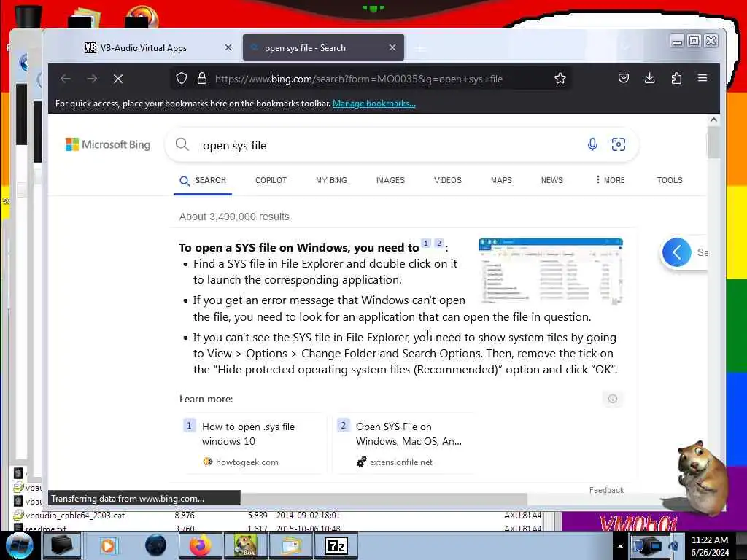Click the Manage bookmarks link
The height and width of the screenshot is (560, 747).
[x=374, y=104]
